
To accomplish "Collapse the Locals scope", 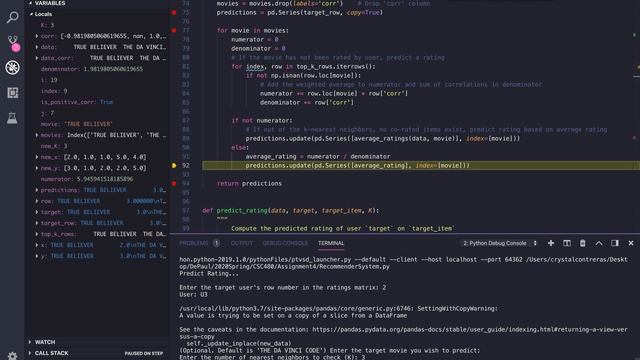I will (x=31, y=14).
